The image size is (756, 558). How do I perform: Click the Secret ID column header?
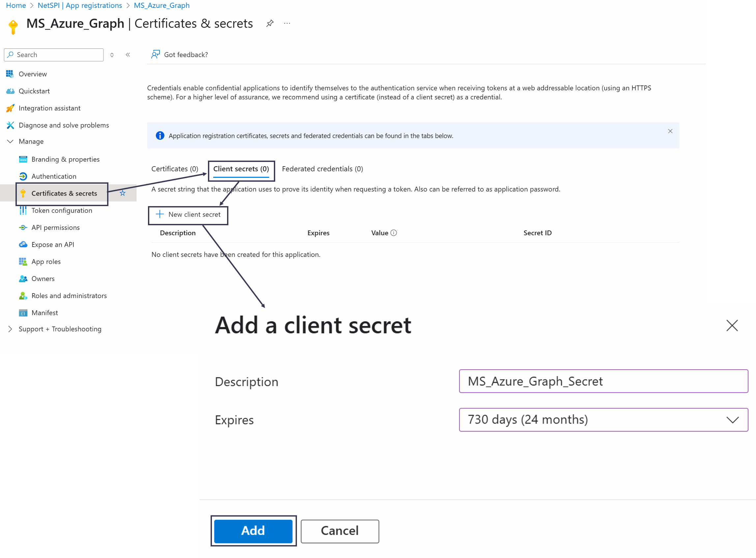tap(537, 233)
